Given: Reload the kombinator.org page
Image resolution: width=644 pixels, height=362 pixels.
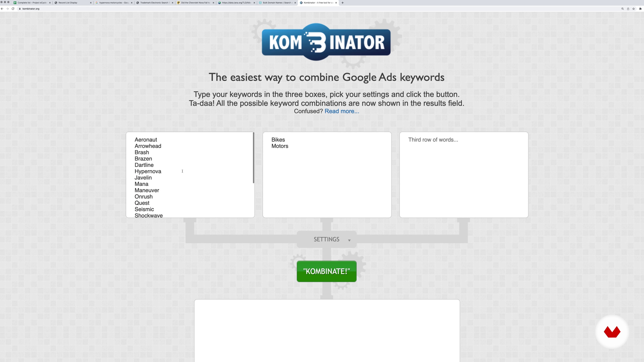Looking at the screenshot, I should tap(13, 9).
